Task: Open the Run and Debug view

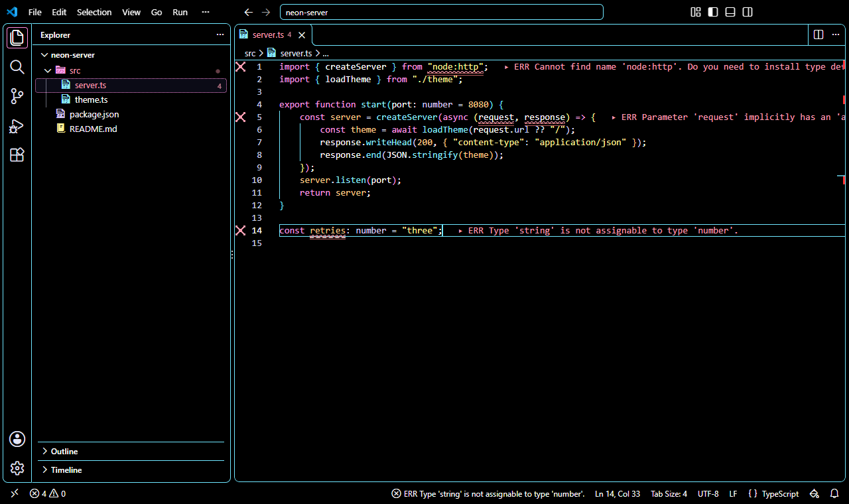Action: [17, 126]
